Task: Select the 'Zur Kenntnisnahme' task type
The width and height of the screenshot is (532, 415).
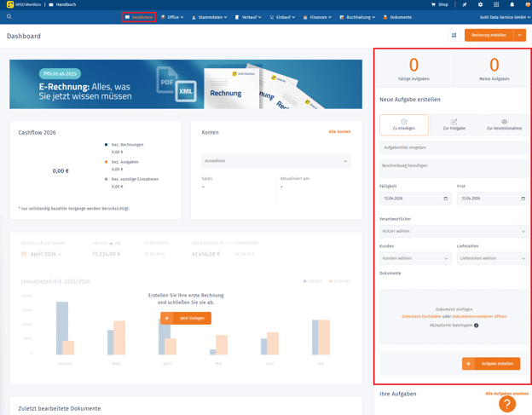Action: pos(504,124)
